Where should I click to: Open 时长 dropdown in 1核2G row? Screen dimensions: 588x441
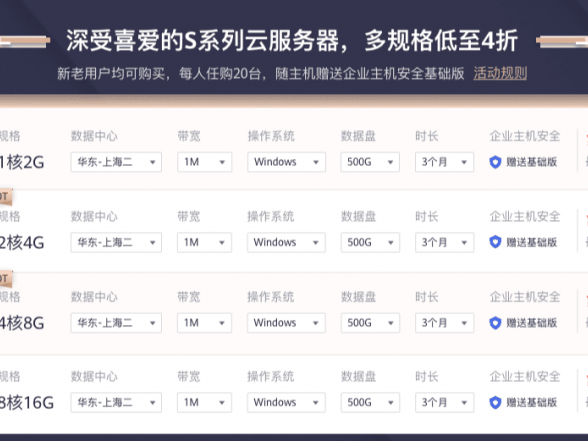(x=444, y=162)
